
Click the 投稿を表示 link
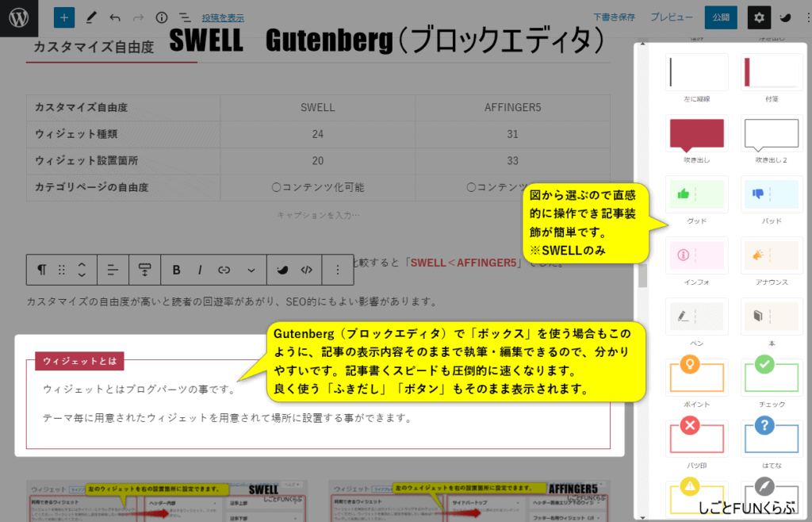[x=223, y=17]
